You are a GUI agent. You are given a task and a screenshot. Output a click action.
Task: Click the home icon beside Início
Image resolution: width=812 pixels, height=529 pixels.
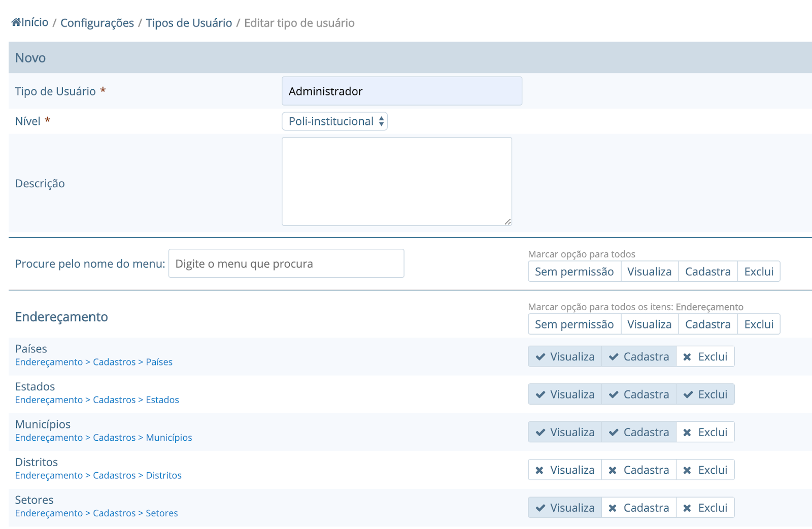(16, 22)
